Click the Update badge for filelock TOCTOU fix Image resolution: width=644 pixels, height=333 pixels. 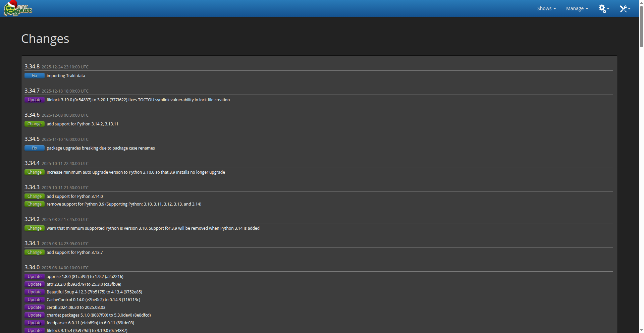point(35,100)
